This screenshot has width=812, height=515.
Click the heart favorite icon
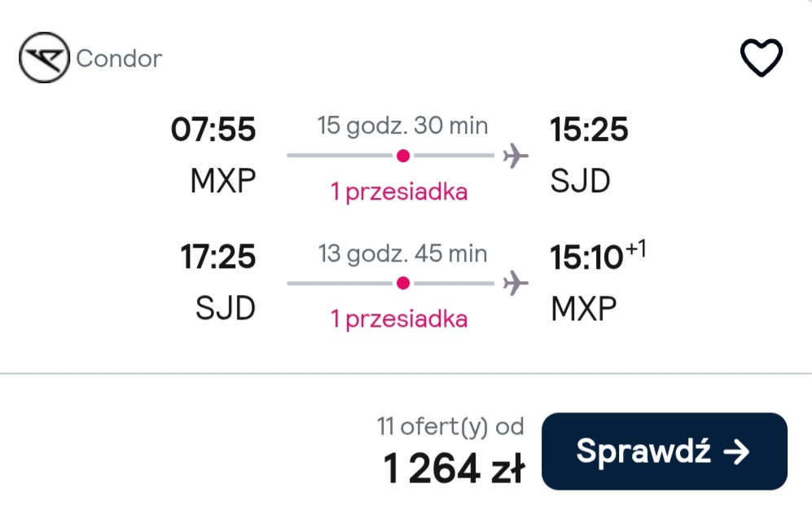click(762, 58)
